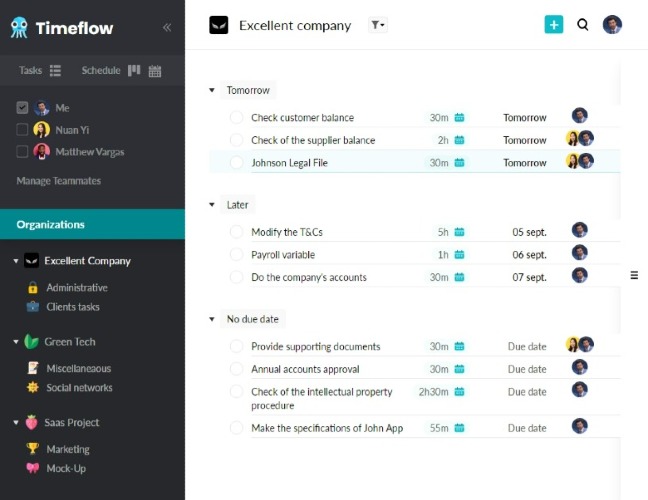Check the Matthew Vargas teammate checkbox
Screen dimensions: 648x500
tap(22, 152)
